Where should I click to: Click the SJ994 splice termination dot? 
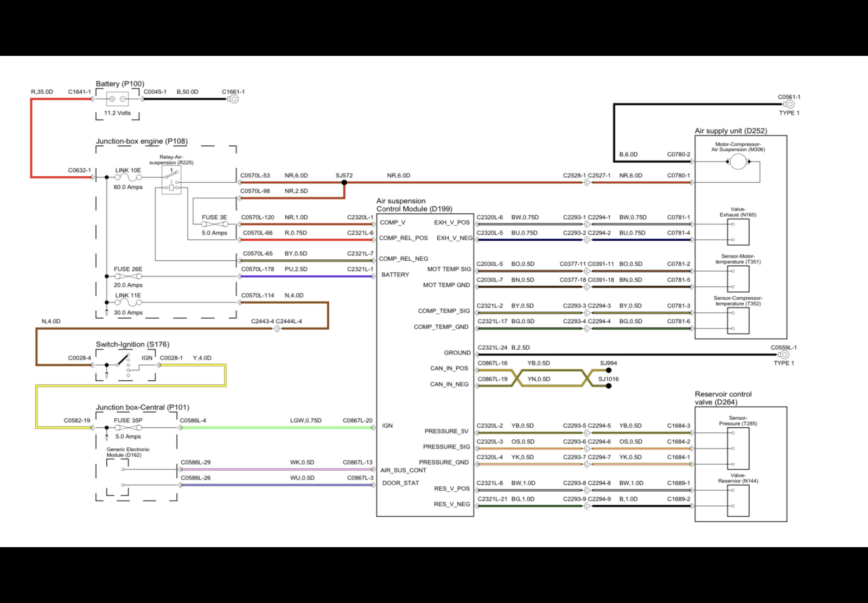tap(609, 370)
